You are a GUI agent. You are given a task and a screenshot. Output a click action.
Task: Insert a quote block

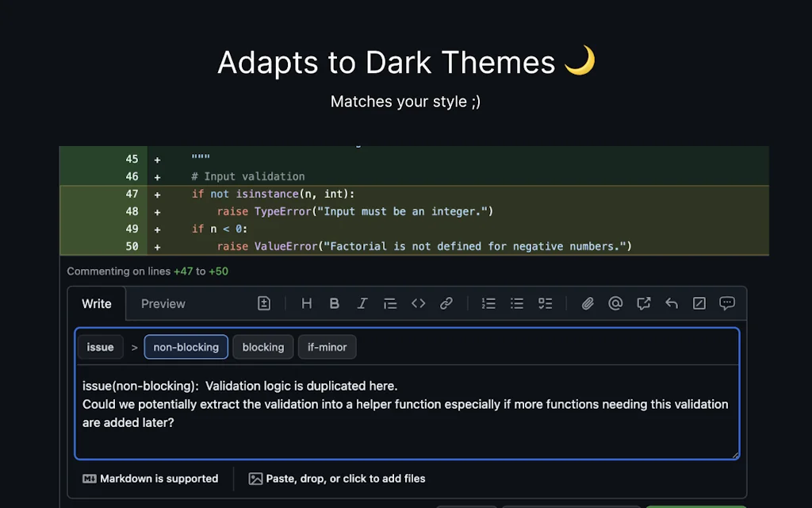390,303
